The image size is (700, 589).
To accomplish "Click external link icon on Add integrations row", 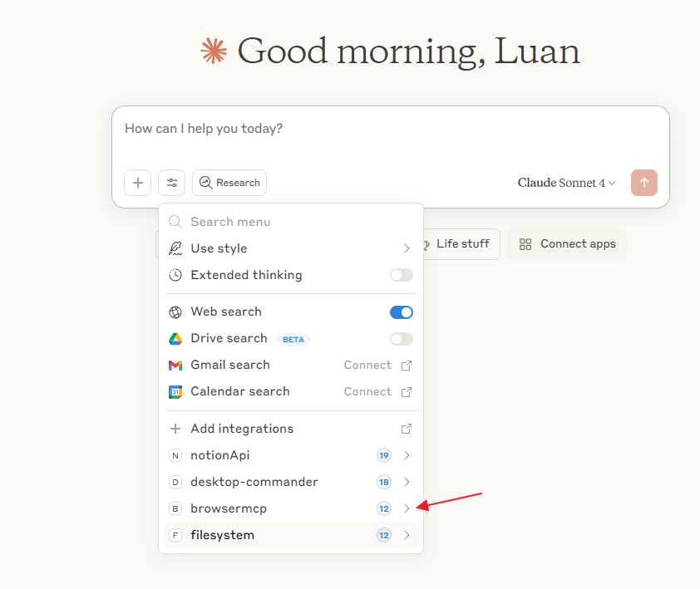I will coord(407,429).
